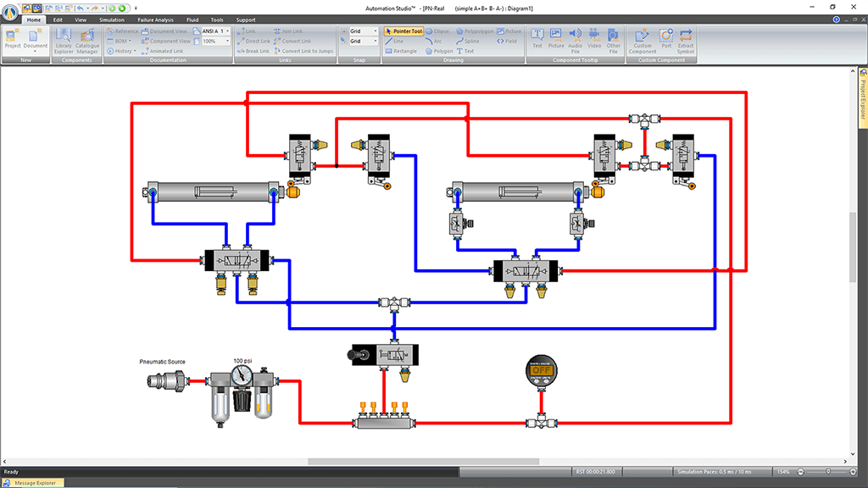Insert a Picture component tooltip
The width and height of the screenshot is (868, 488).
(556, 38)
